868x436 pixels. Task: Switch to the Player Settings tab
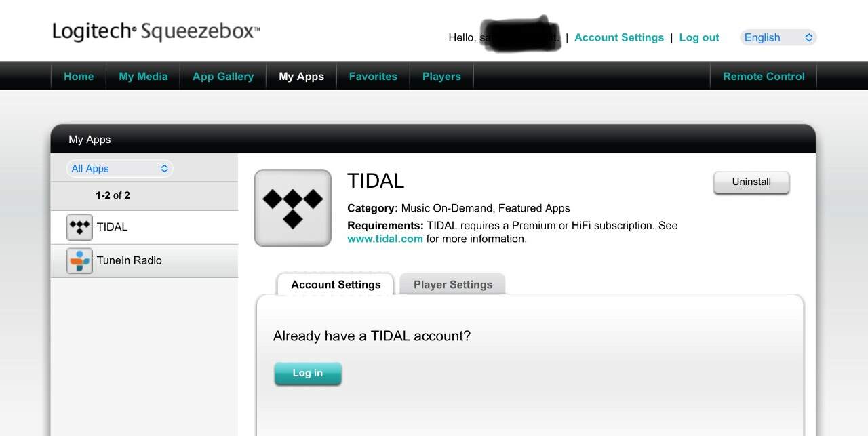coord(453,284)
